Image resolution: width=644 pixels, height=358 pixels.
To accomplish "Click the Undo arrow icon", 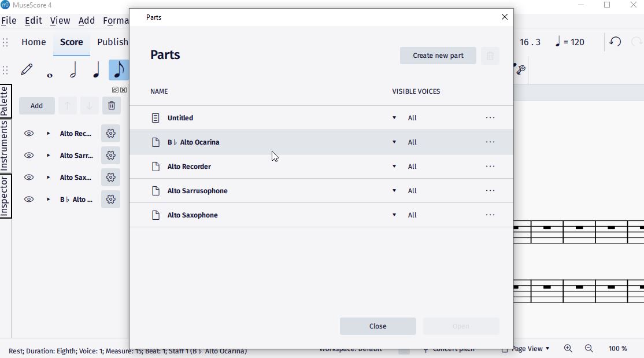I will [615, 42].
